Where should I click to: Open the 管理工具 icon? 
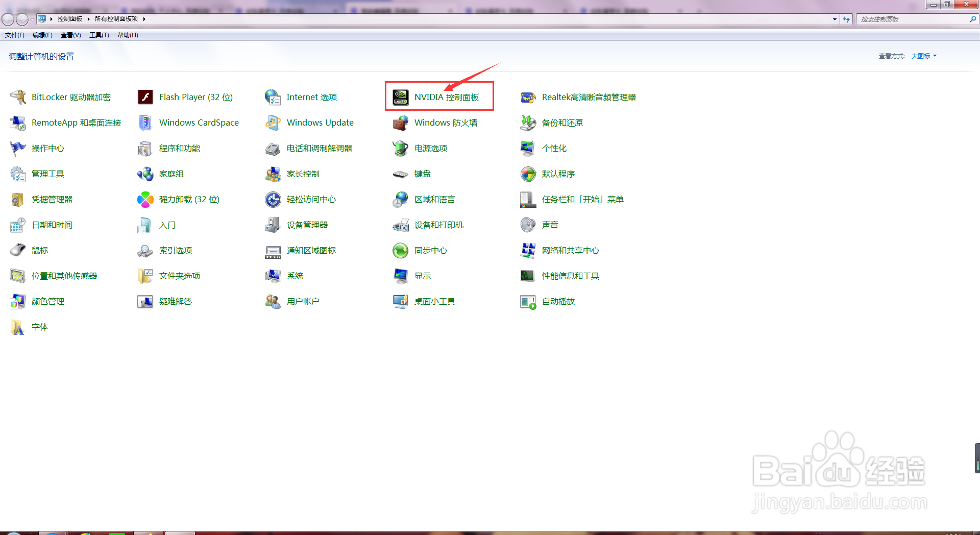click(x=18, y=174)
